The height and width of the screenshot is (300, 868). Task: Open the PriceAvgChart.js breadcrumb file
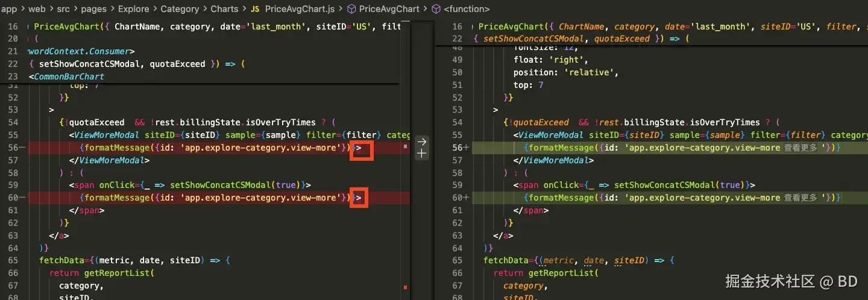pyautogui.click(x=301, y=9)
